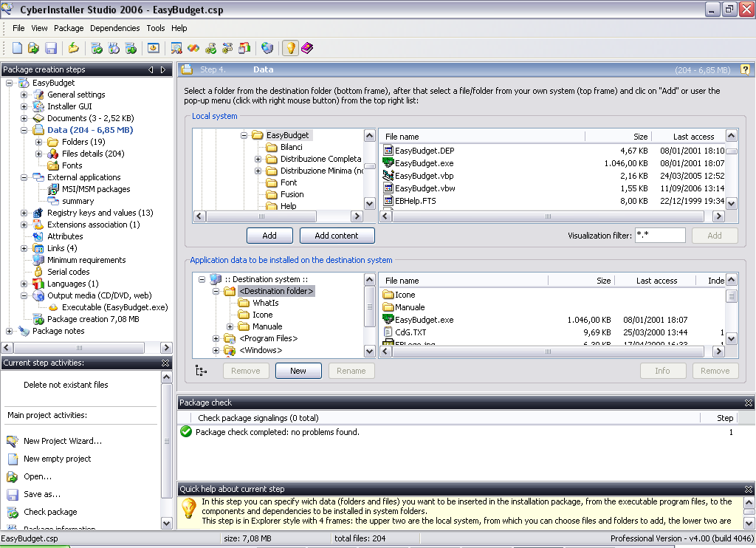This screenshot has height=548, width=756.
Task: Click in the Visualization filter input field
Action: (x=660, y=236)
